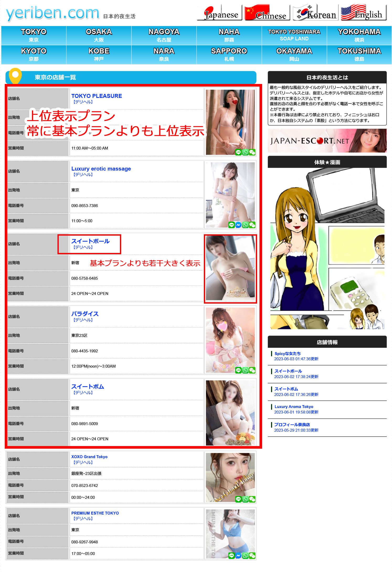Open PREMIUM ESTHE TOKYO shop link

95,513
